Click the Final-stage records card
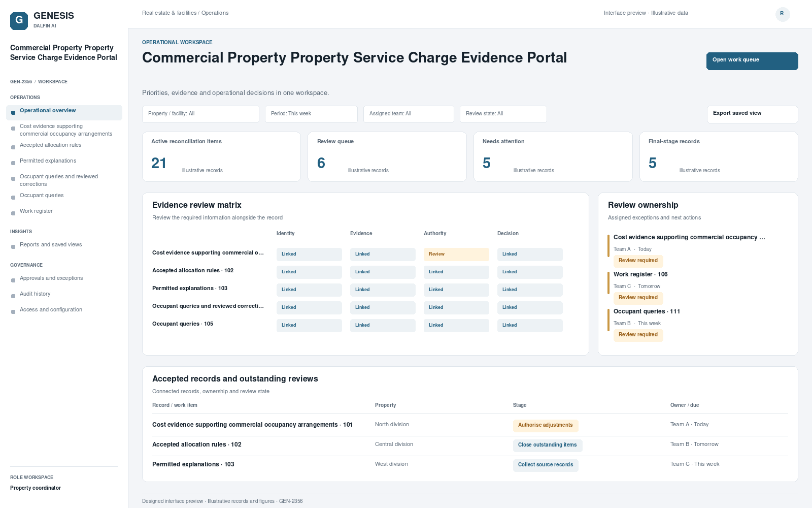The width and height of the screenshot is (812, 508). (719, 156)
